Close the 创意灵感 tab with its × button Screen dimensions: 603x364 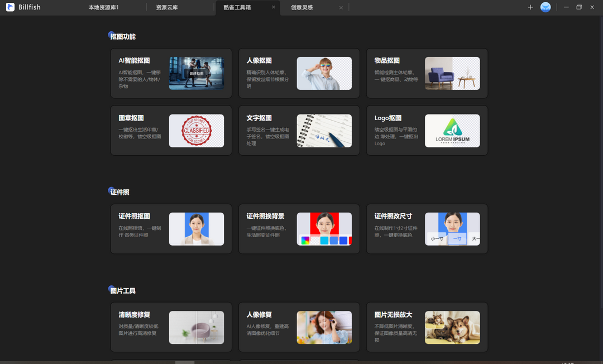pyautogui.click(x=341, y=8)
